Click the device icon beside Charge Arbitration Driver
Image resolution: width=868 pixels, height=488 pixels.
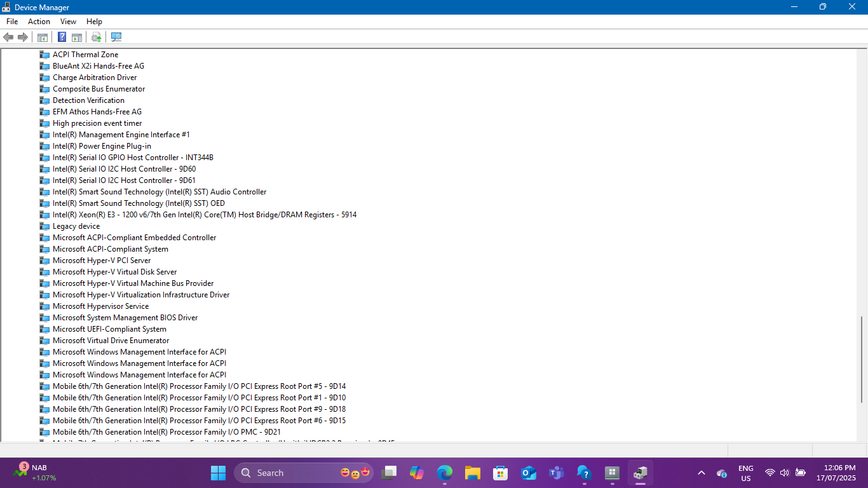44,78
